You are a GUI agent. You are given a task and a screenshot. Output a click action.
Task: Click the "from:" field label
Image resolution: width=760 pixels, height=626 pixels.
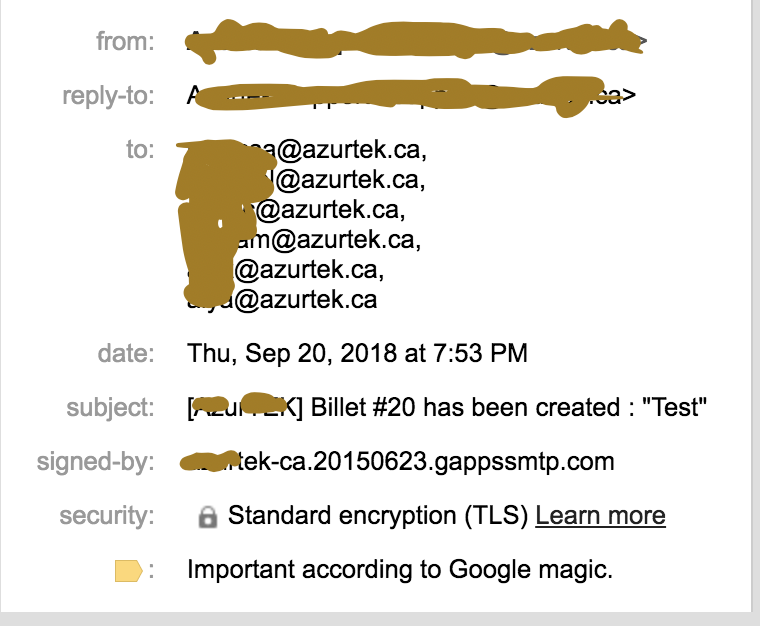pos(125,42)
